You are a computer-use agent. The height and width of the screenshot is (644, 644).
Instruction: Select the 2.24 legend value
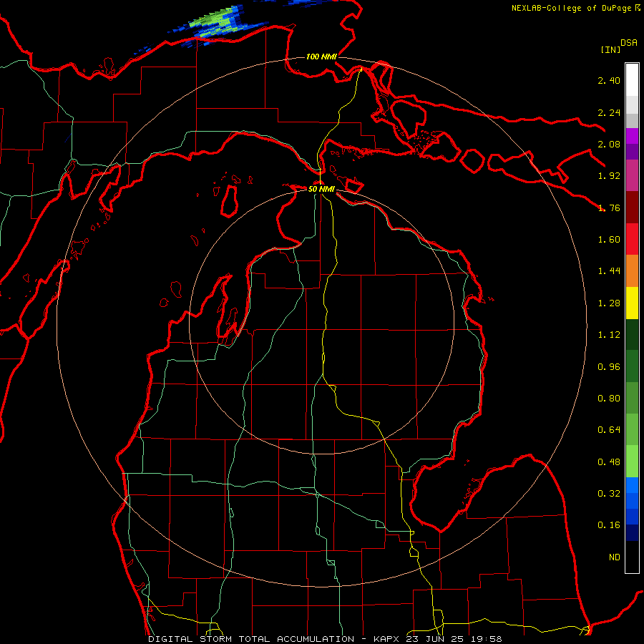[x=609, y=112]
